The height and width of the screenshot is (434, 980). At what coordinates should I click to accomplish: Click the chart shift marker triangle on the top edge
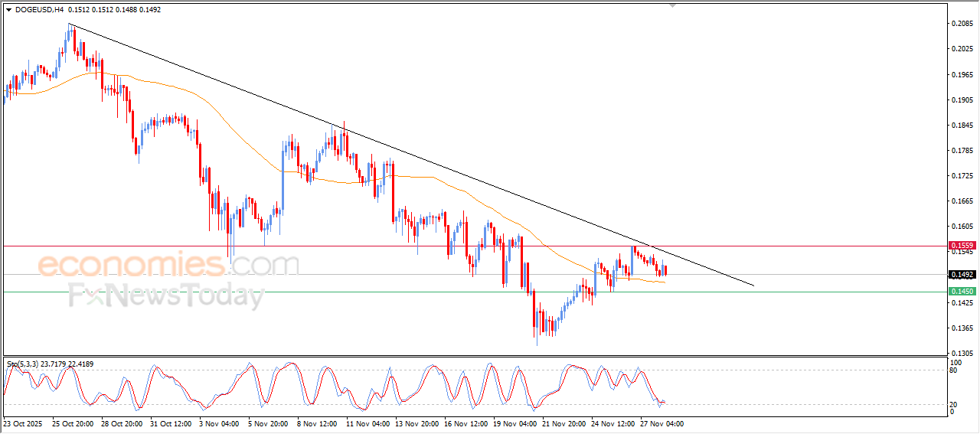click(x=673, y=5)
